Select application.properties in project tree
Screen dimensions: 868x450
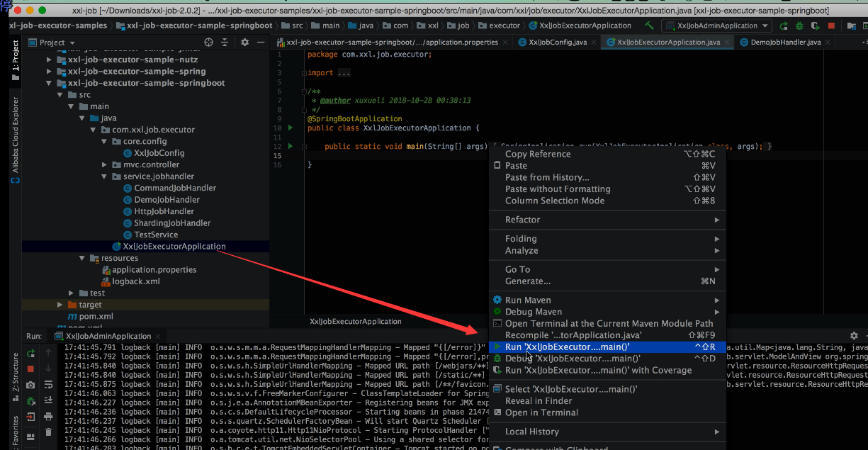pos(154,270)
